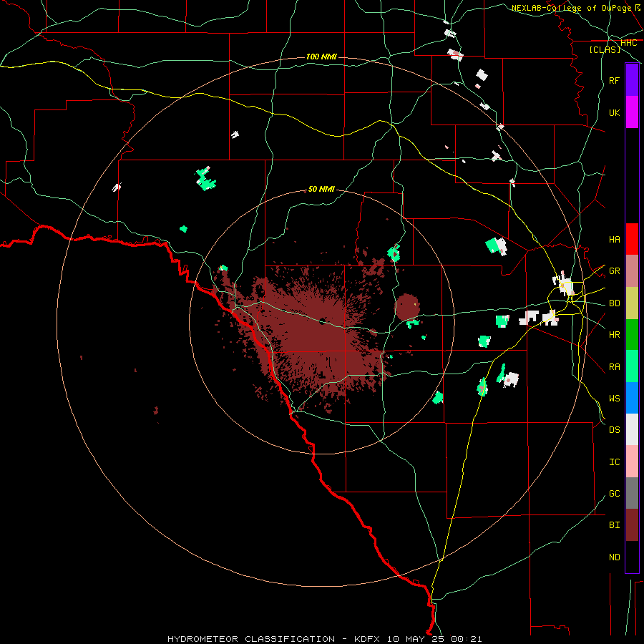Click the WS legend label
Screen dimensions: 644x644
click(614, 398)
